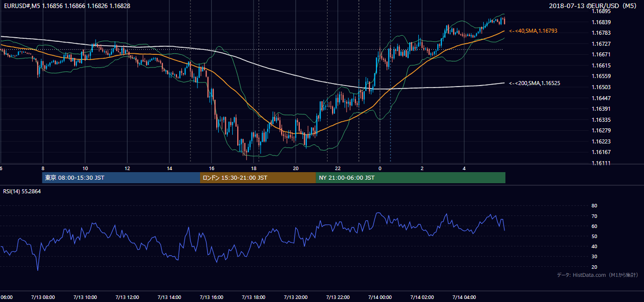This screenshot has width=644, height=302.
Task: Click hour label 8 under the candlestick chart
Action: [43, 169]
